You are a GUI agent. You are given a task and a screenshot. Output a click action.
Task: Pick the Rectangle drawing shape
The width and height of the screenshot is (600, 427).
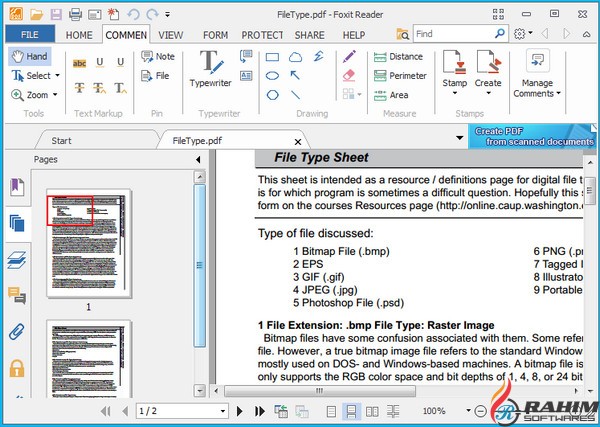click(x=272, y=75)
